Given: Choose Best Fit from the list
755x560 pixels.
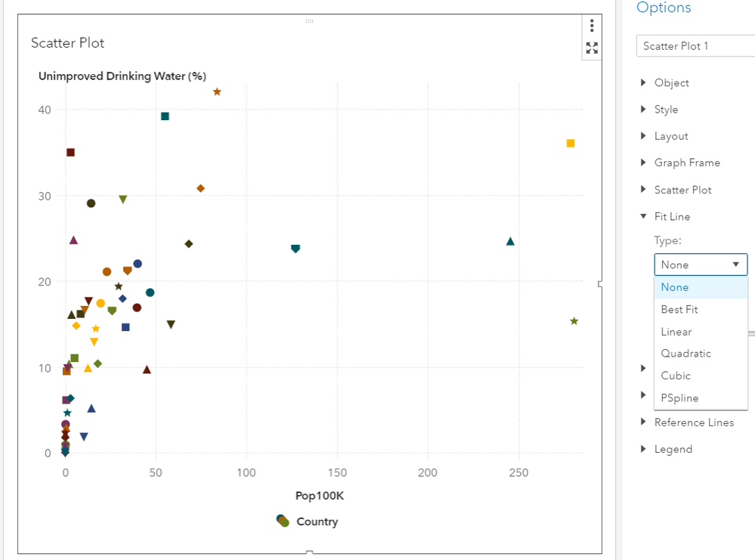Looking at the screenshot, I should (679, 309).
